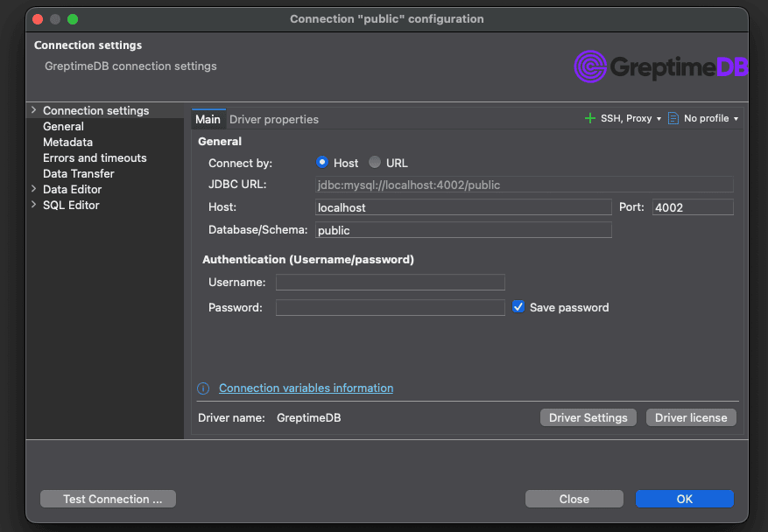This screenshot has width=768, height=532.
Task: Click the Test Connection button
Action: point(108,499)
